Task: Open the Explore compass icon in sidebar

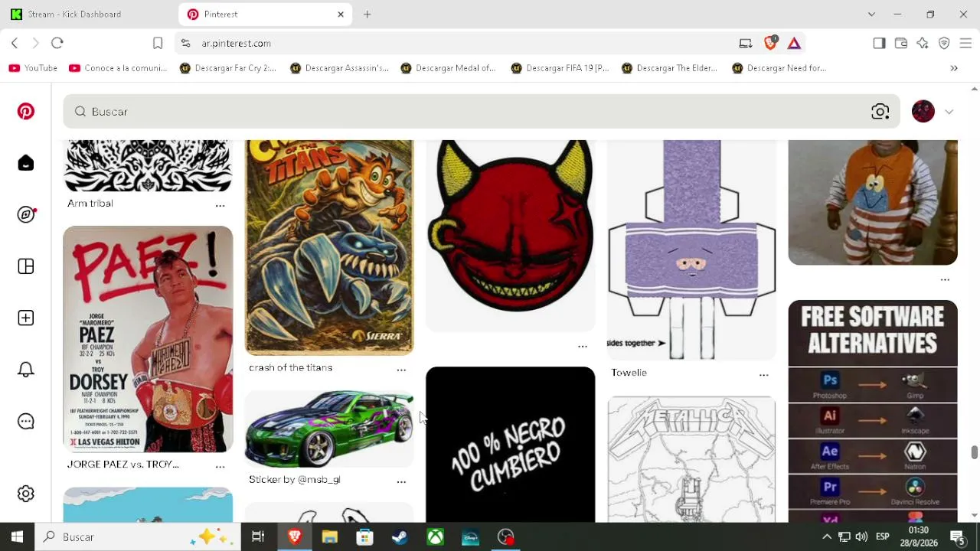Action: [x=26, y=215]
